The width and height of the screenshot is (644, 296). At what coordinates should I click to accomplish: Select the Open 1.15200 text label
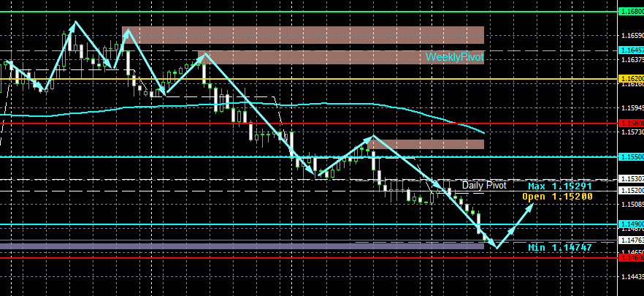557,197
